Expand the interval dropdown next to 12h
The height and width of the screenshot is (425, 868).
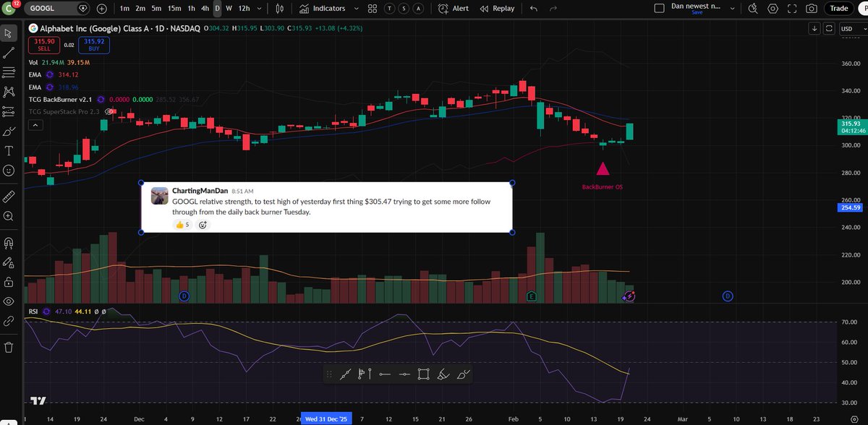[x=259, y=9]
